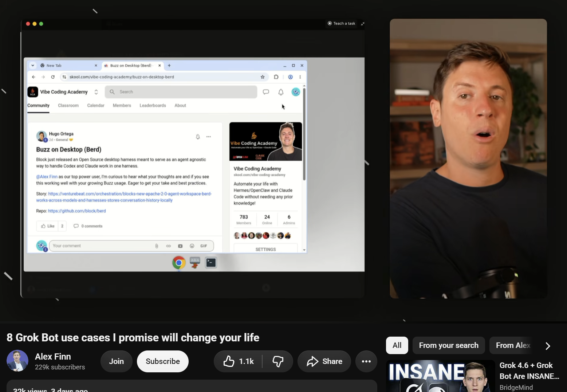Open Alex Finn's channel avatar
Viewport: 567px width, 392px height.
[17, 361]
